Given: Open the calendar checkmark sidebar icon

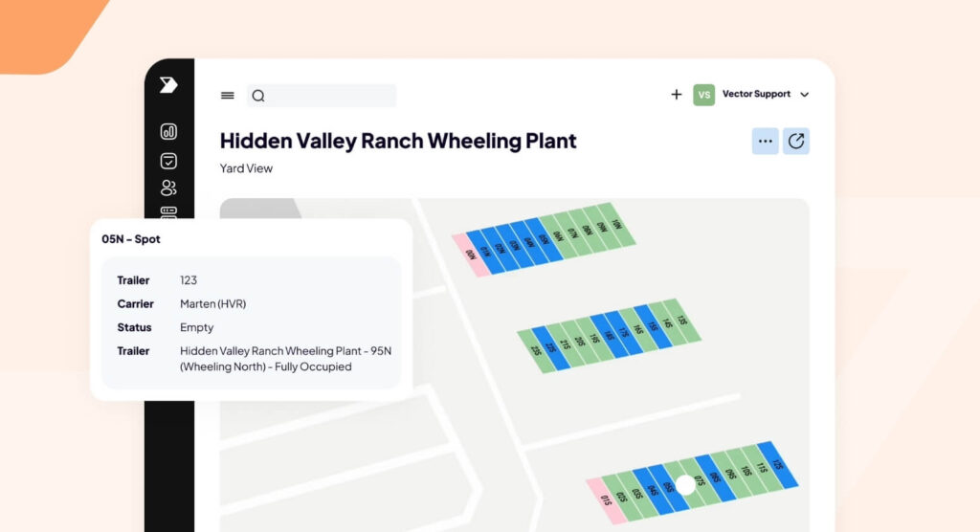Looking at the screenshot, I should pyautogui.click(x=168, y=161).
